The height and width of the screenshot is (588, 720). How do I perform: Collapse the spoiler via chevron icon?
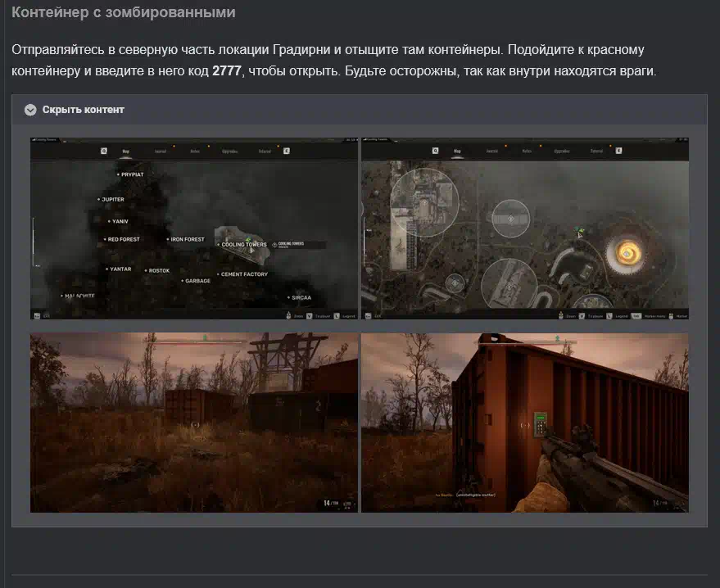pyautogui.click(x=30, y=110)
